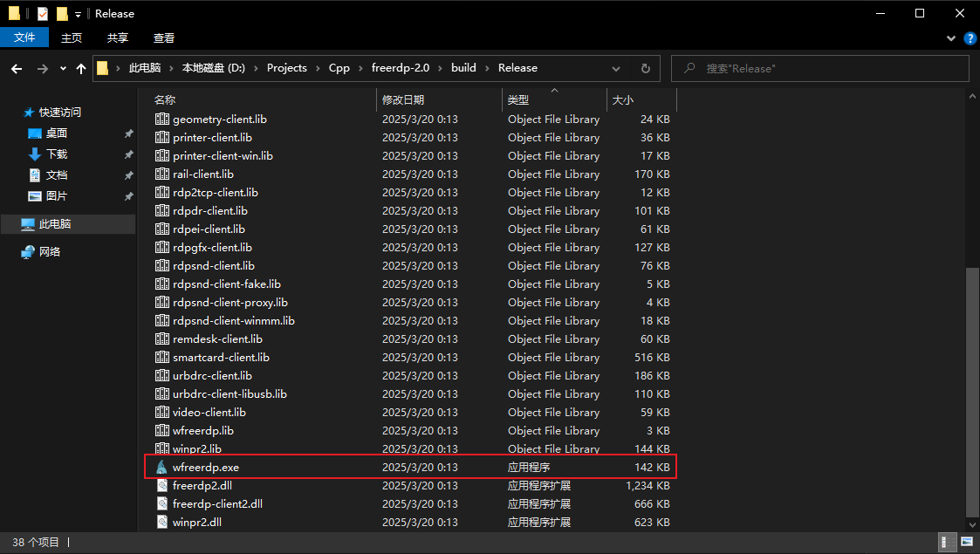Navigate to freerdp-2.0 in breadcrumb path
Viewport: 980px width, 554px height.
tap(402, 68)
